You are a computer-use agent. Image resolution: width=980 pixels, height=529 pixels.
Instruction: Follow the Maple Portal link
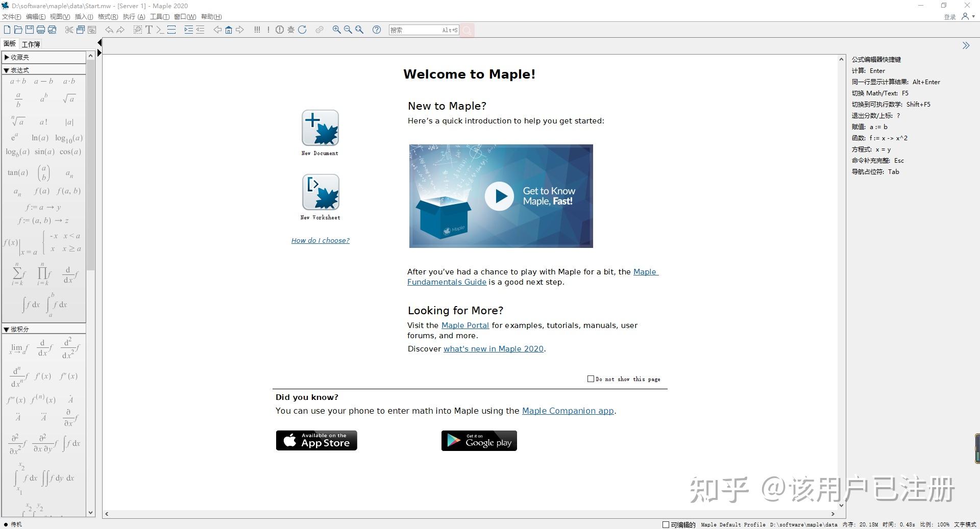(x=464, y=325)
